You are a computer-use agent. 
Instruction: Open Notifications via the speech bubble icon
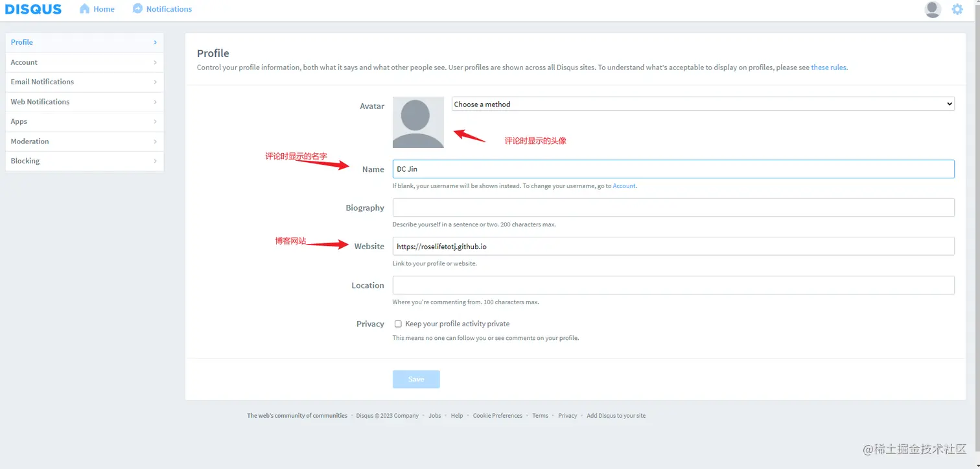pyautogui.click(x=161, y=8)
